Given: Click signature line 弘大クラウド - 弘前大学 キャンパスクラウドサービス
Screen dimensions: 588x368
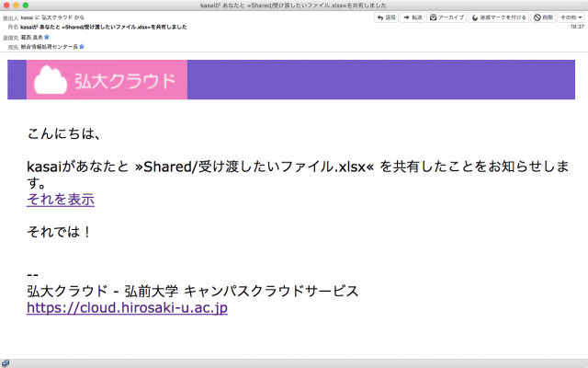Looking at the screenshot, I should (193, 291).
